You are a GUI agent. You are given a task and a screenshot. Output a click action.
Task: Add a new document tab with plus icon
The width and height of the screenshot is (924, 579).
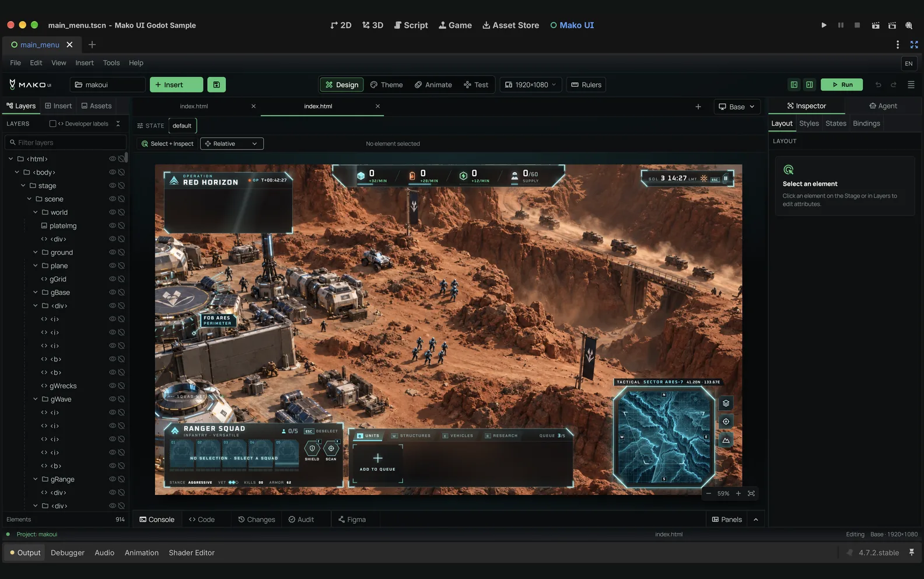tap(698, 106)
